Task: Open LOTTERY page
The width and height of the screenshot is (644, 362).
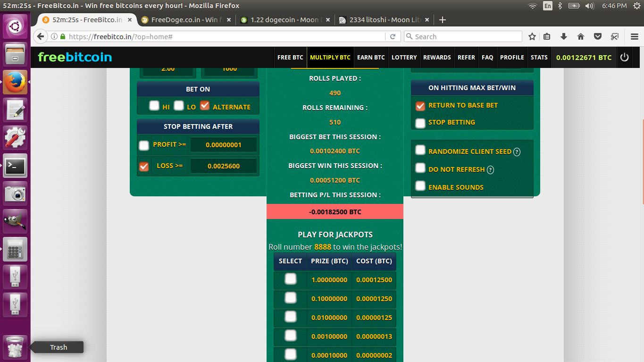Action: [x=404, y=57]
